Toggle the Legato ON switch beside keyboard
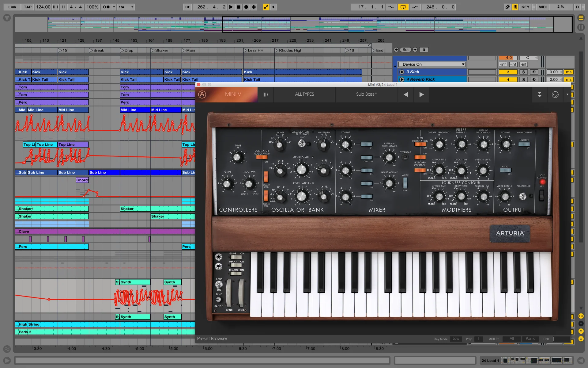The image size is (588, 368). click(236, 274)
